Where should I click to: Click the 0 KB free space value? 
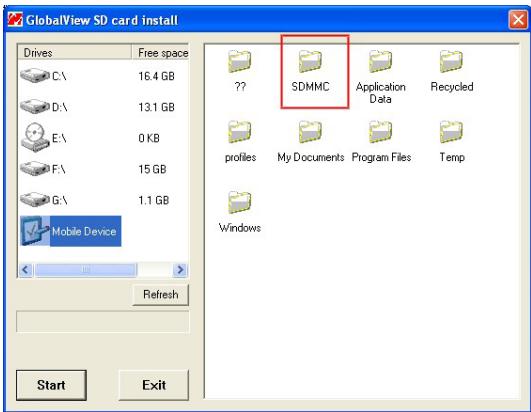[149, 138]
